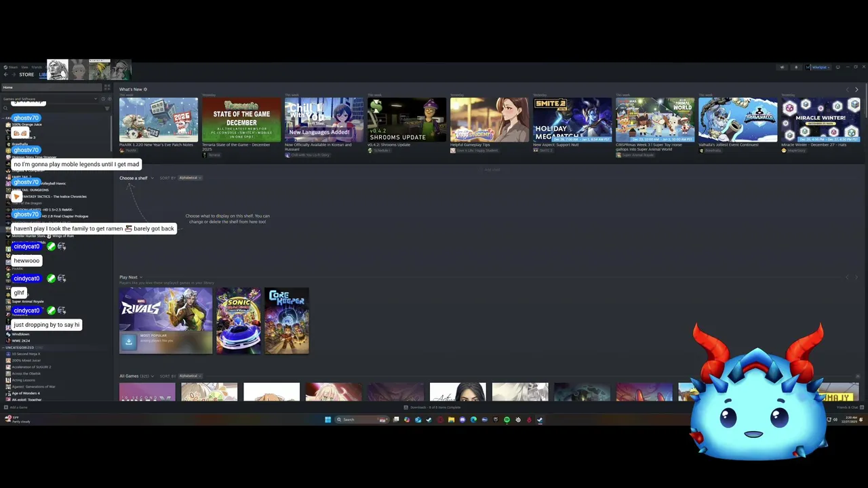Open Steam announcements megaphone icon
Screen dimensions: 868x488
coord(782,67)
